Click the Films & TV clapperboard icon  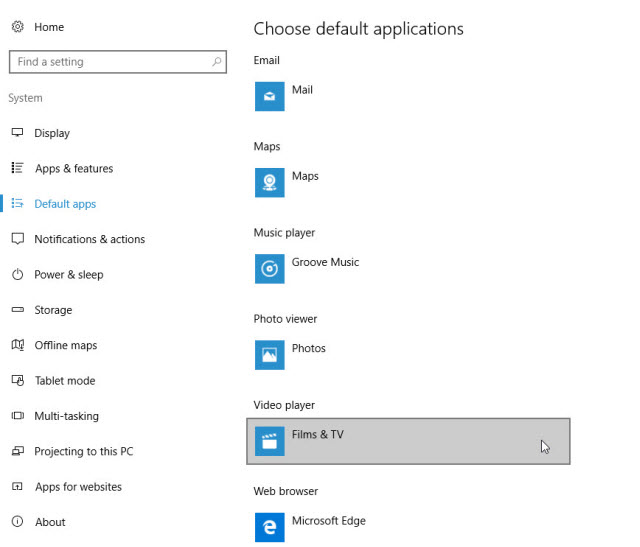pos(270,441)
